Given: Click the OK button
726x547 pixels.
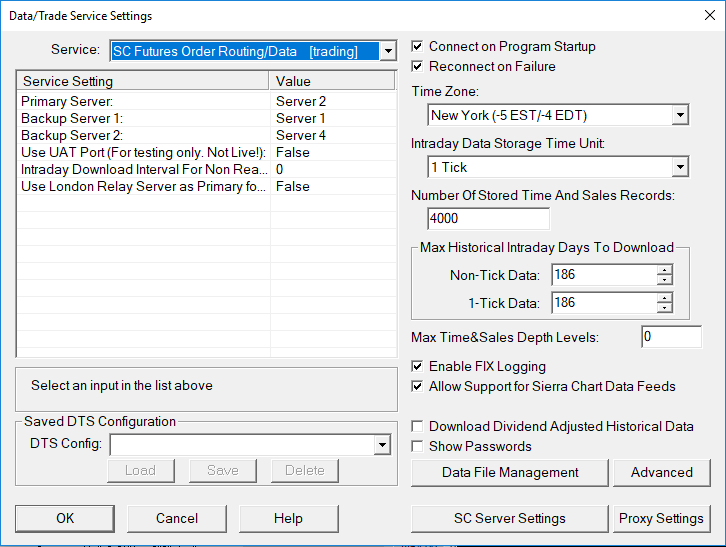Looking at the screenshot, I should 65,518.
